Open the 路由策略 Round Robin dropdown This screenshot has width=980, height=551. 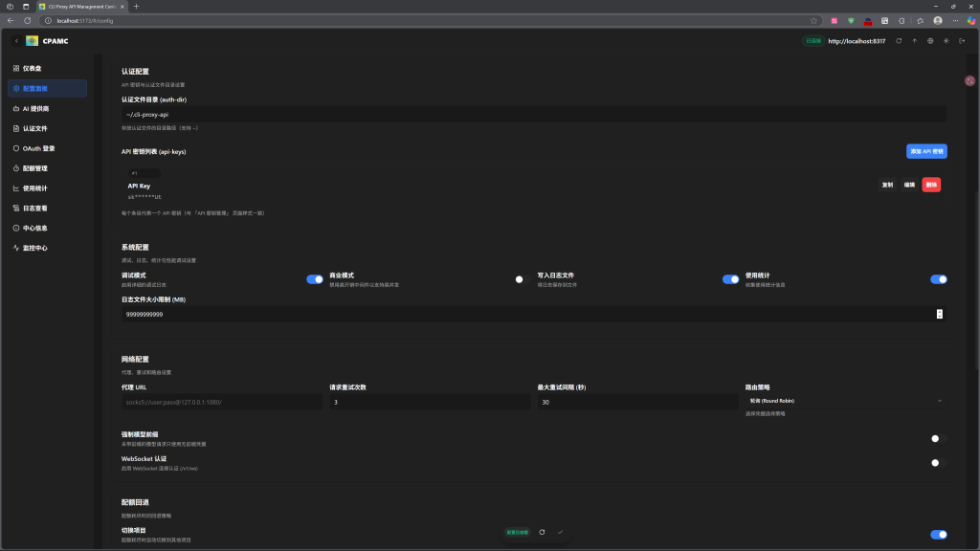pyautogui.click(x=846, y=401)
